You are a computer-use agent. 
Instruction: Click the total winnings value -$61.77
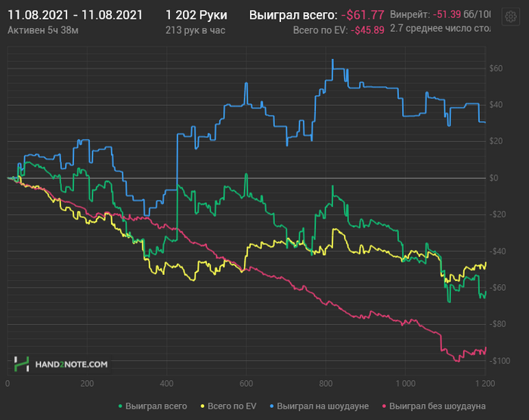click(x=363, y=15)
